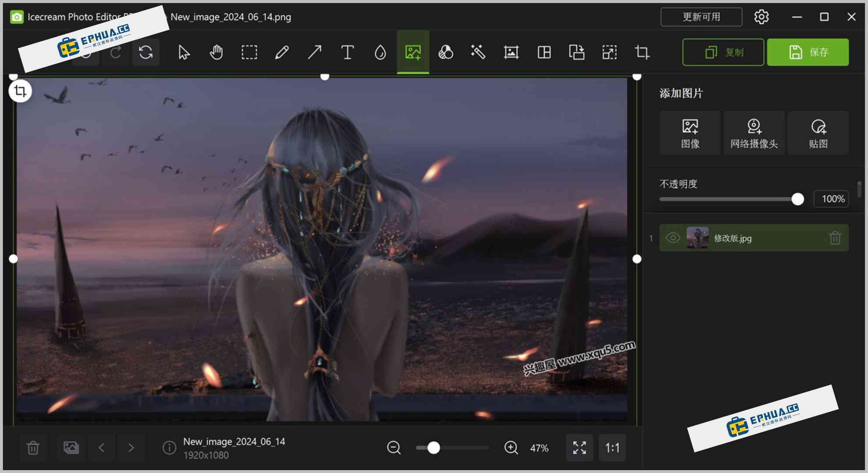The width and height of the screenshot is (868, 473).
Task: Select the arrow drawing tool
Action: pyautogui.click(x=315, y=53)
